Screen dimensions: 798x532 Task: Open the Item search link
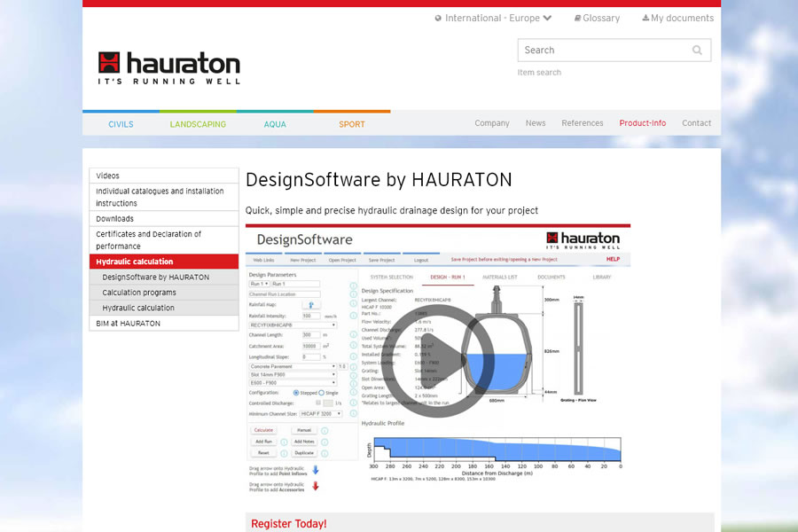tap(539, 73)
